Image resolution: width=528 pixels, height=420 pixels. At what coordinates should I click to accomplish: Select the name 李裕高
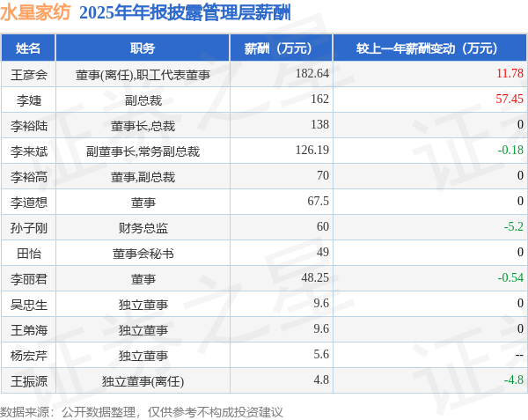(29, 177)
